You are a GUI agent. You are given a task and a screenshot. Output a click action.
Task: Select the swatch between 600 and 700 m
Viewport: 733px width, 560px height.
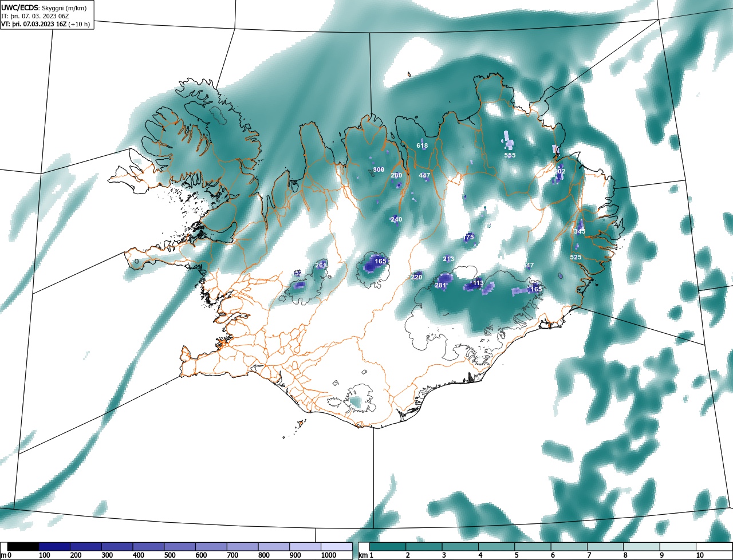[x=211, y=547]
